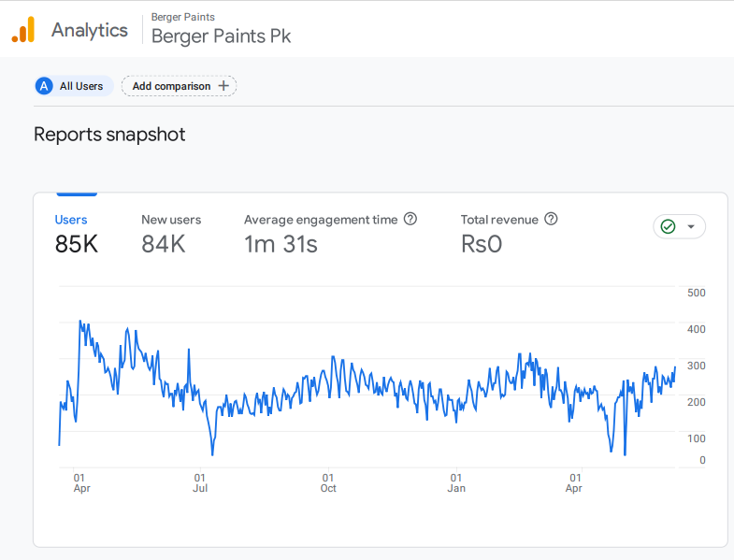Click help icon next to Average engagement time
This screenshot has height=560, width=734.
pos(410,220)
